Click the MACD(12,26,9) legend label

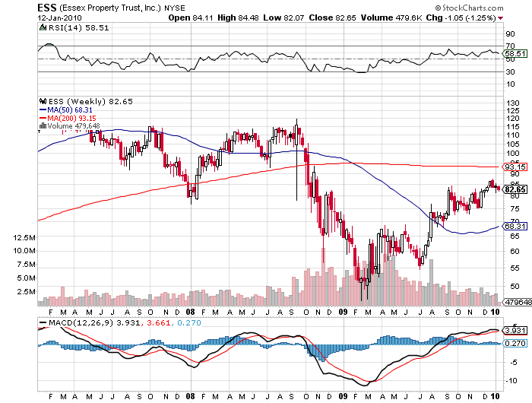coord(81,323)
